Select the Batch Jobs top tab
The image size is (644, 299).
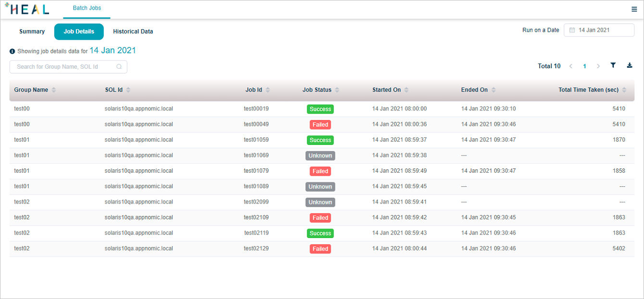87,9
